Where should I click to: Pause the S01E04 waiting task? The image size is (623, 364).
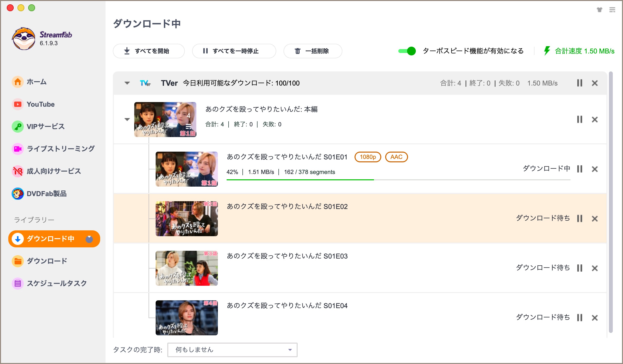580,318
